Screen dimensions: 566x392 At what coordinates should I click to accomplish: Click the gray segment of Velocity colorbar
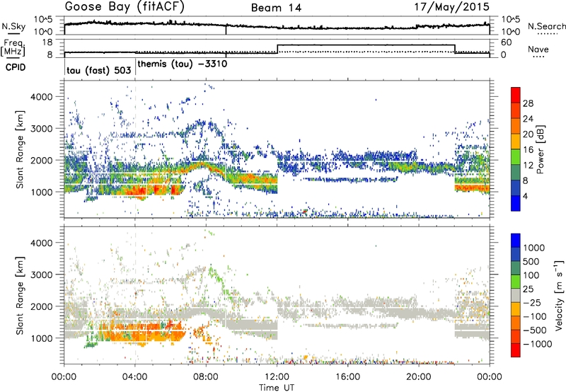click(x=516, y=296)
